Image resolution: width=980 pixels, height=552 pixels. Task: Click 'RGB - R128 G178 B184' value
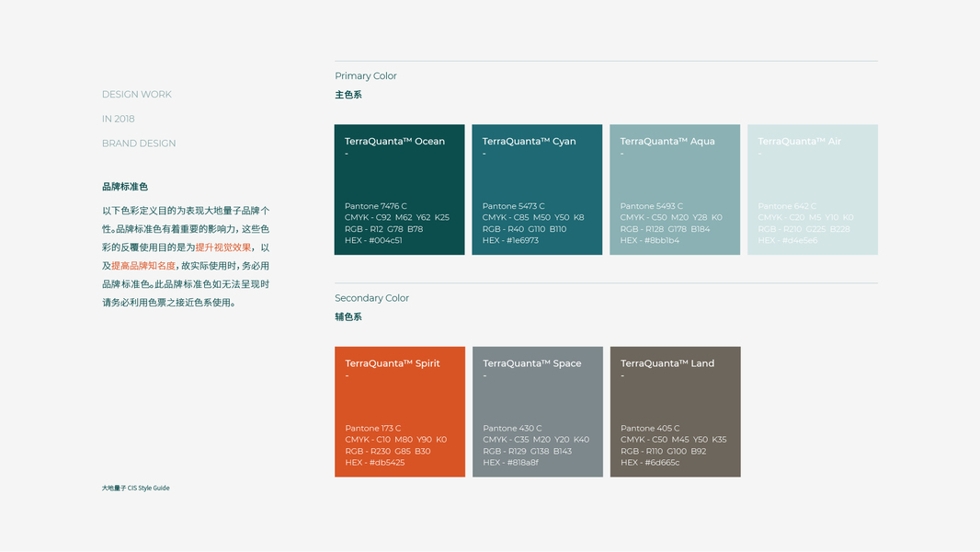pyautogui.click(x=665, y=229)
